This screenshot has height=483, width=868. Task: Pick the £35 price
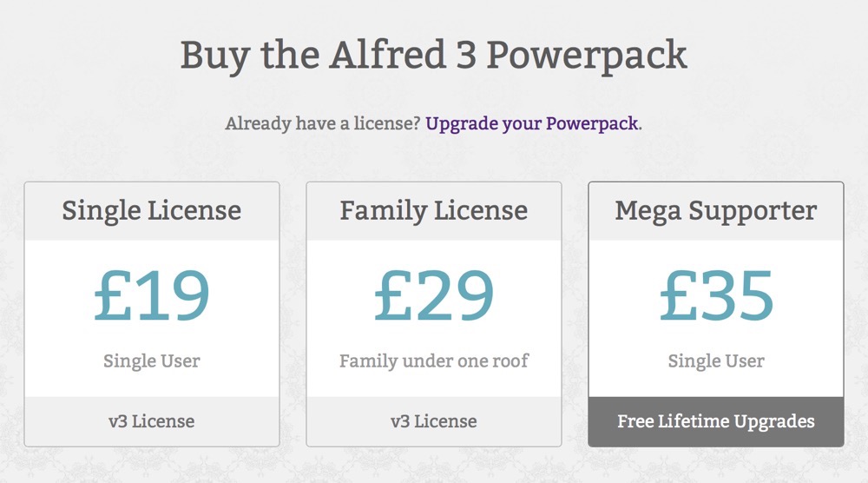(x=716, y=295)
